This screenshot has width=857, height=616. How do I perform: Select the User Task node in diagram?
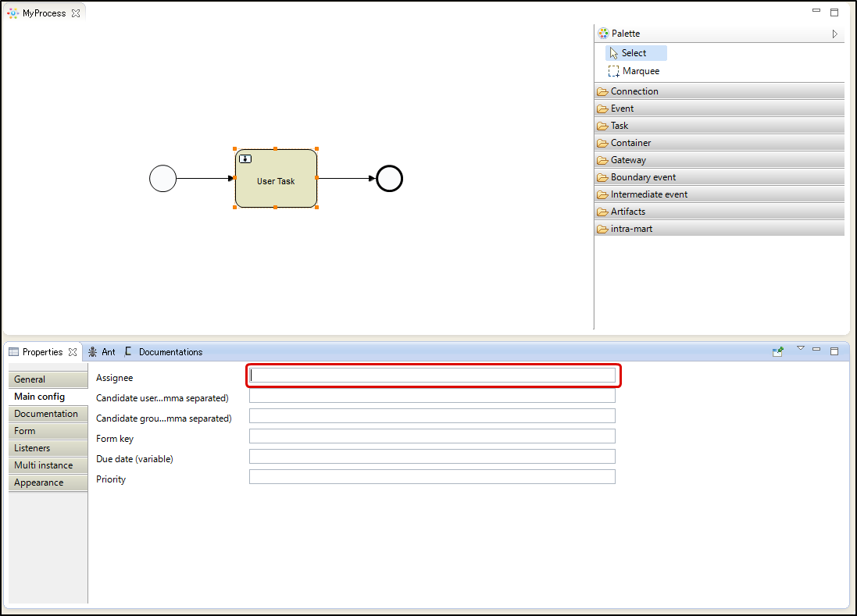pyautogui.click(x=276, y=179)
